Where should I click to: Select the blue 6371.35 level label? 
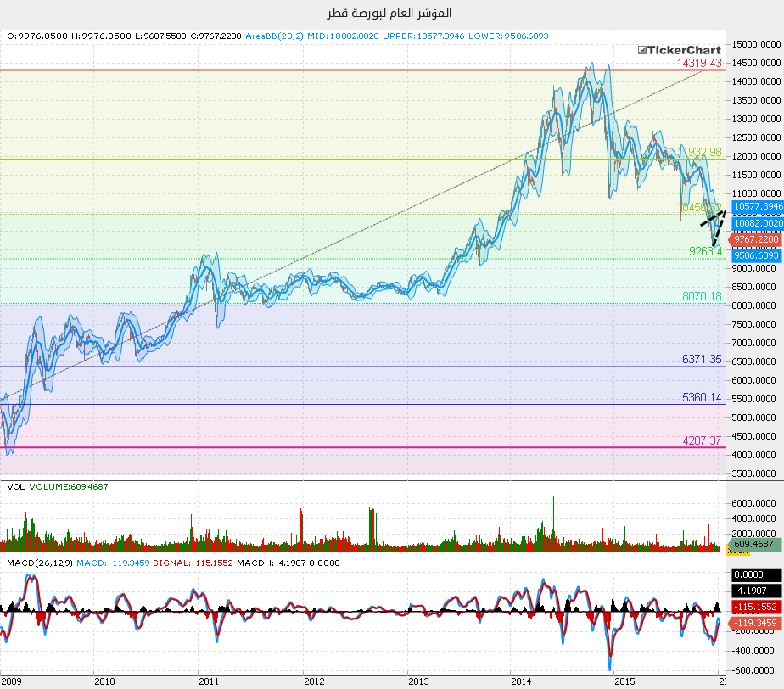click(x=702, y=360)
